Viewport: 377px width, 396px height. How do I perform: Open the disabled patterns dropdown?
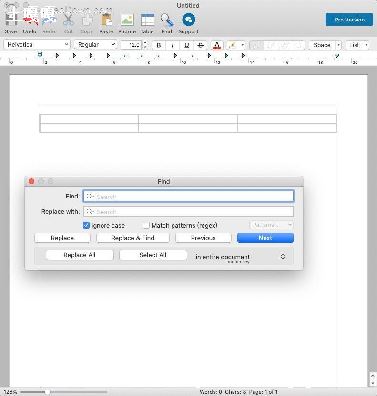click(x=272, y=225)
